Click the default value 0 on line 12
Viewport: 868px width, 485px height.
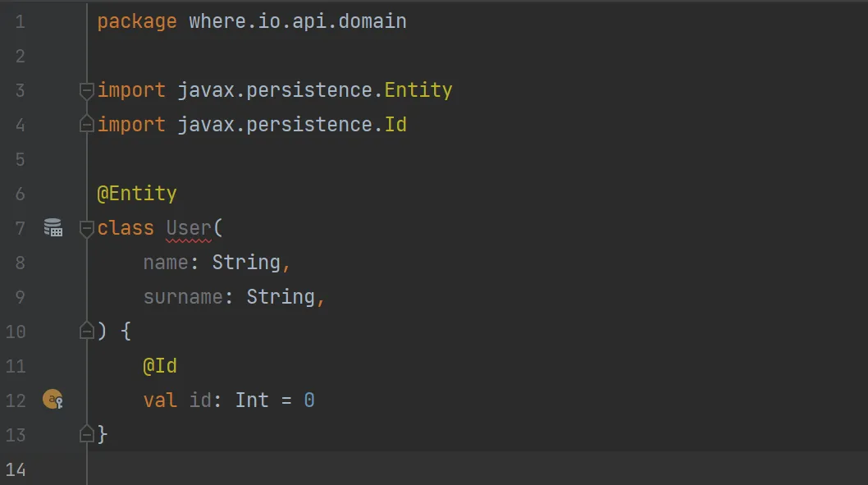[x=309, y=400]
